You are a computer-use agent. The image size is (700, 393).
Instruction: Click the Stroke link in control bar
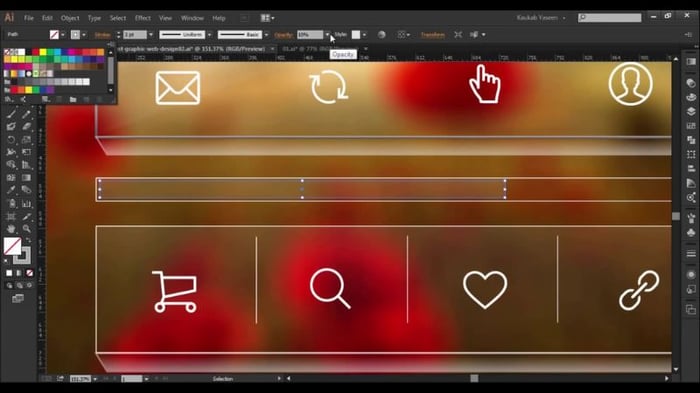point(103,35)
